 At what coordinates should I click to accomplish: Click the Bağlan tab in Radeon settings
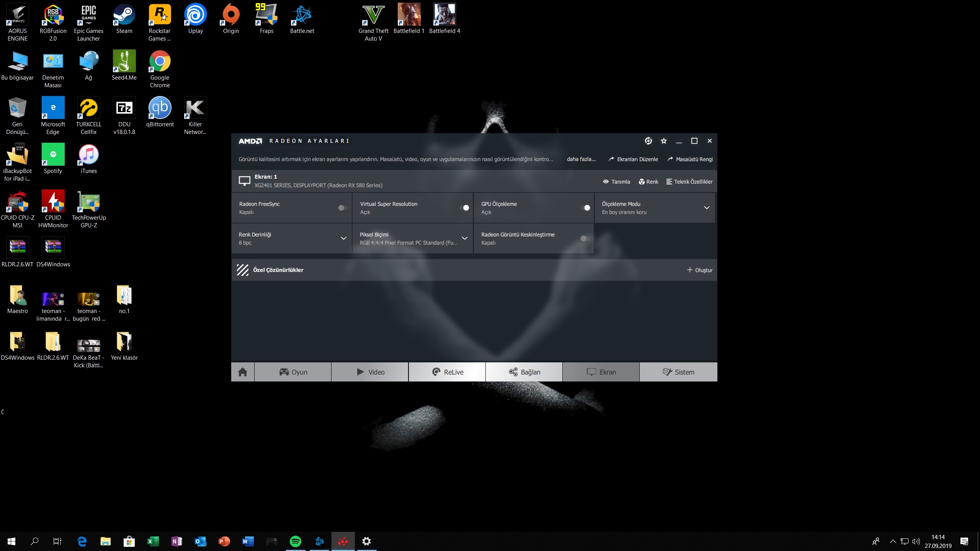(x=524, y=372)
